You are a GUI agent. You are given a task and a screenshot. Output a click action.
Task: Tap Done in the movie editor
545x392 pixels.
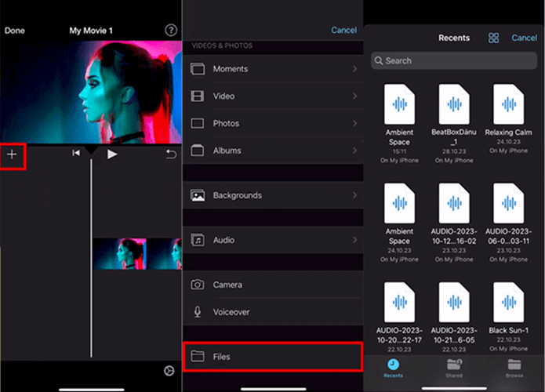click(x=15, y=31)
